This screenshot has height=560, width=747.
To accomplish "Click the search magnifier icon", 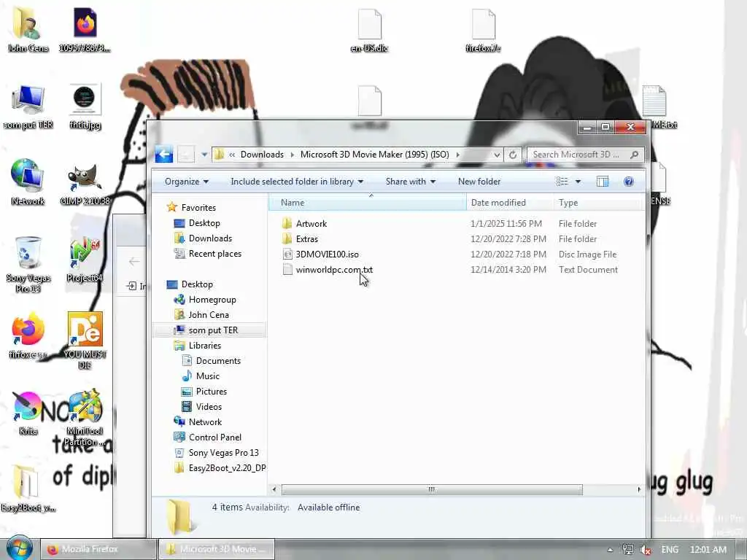I will click(x=634, y=155).
